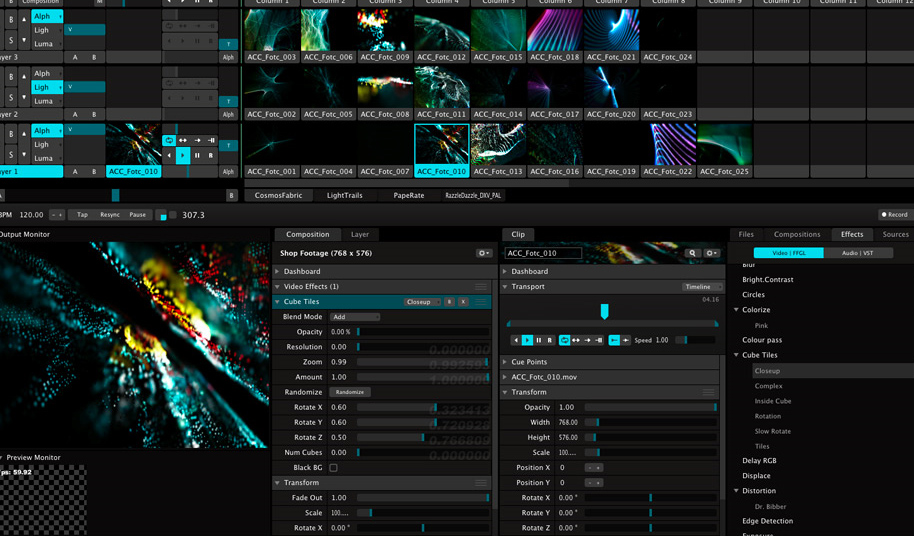Screen dimensions: 914x536
Task: Trigger the ACC_Fotc_018 clip thumbnail
Action: tap(554, 30)
